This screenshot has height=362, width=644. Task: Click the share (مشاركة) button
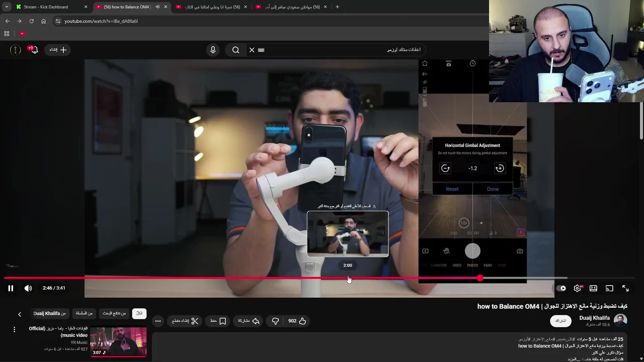249,321
